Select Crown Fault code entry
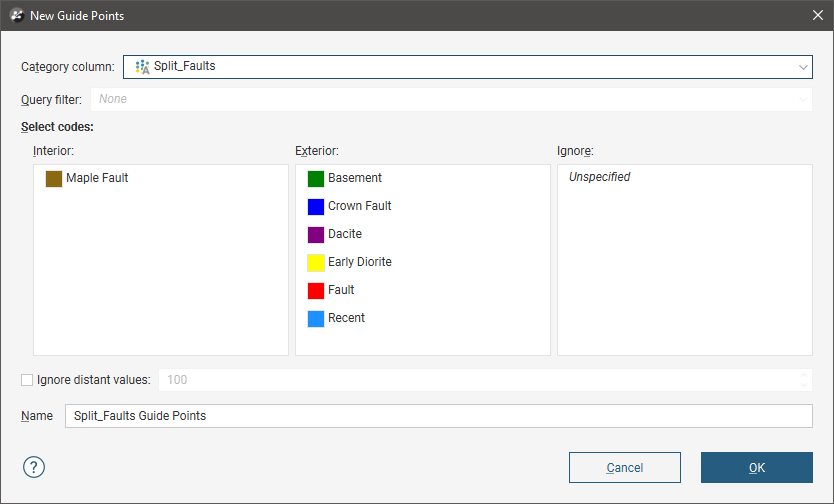Screen dimensions: 834x504 coord(359,206)
